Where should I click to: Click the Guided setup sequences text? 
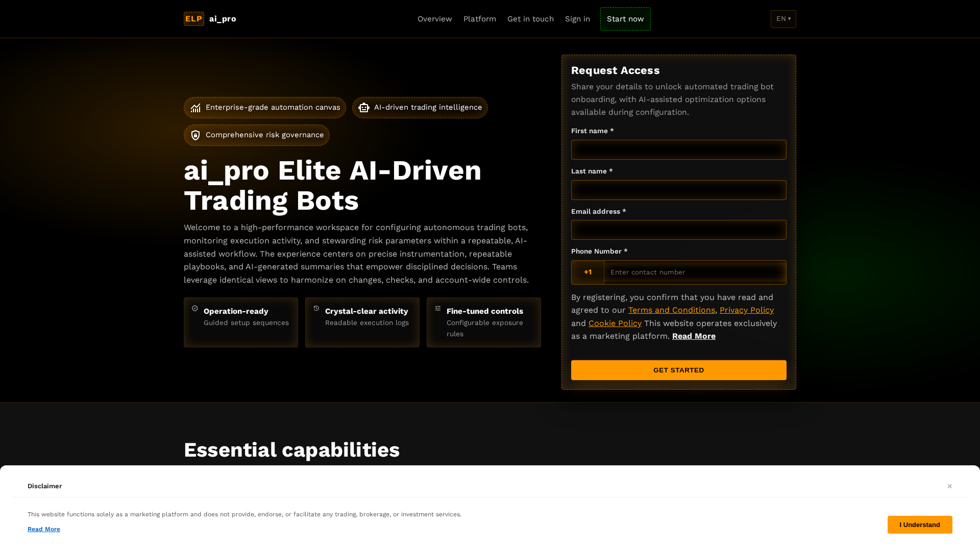[246, 323]
